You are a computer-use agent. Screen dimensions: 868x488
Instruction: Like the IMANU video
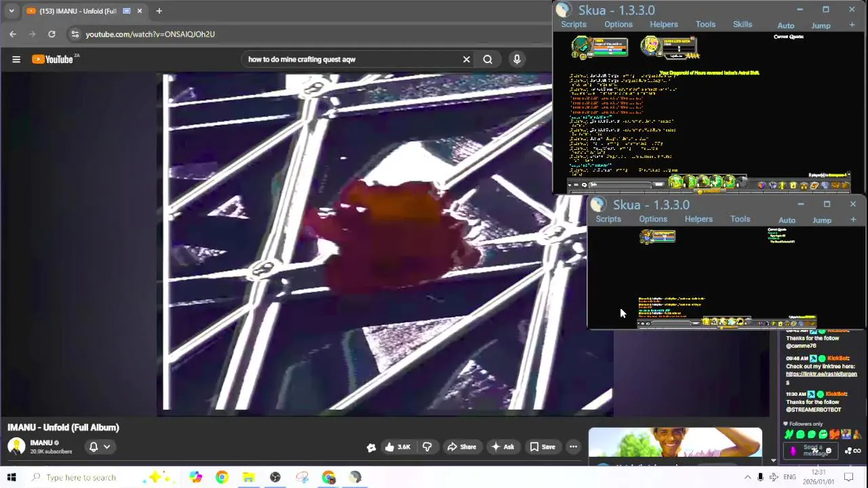pos(397,447)
